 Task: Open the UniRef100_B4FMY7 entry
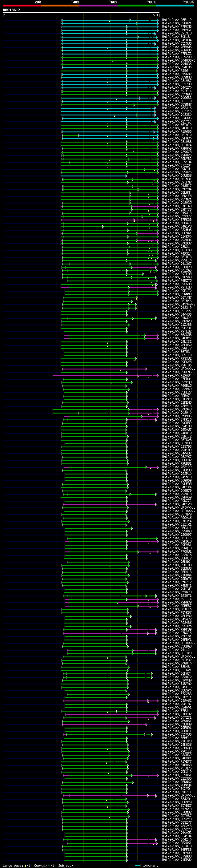point(177,338)
